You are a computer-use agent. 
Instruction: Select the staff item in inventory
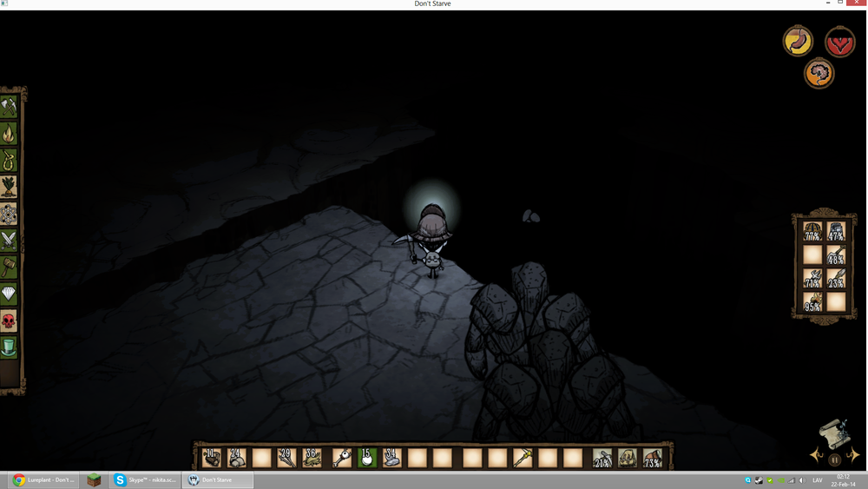pyautogui.click(x=341, y=458)
